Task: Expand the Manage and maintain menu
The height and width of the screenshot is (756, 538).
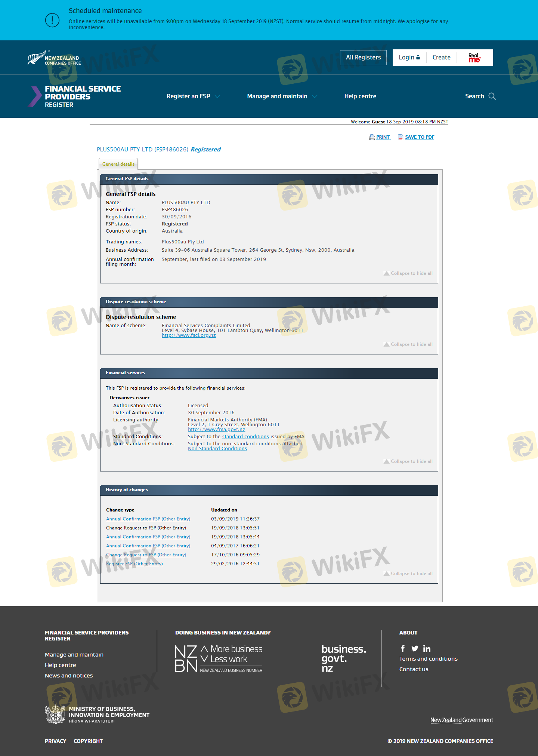Action: pyautogui.click(x=282, y=96)
